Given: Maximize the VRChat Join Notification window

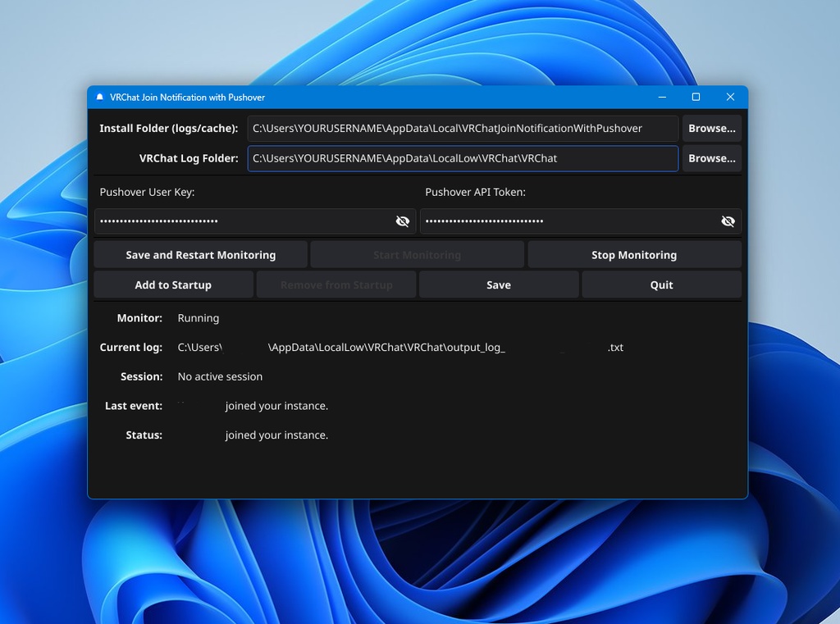Looking at the screenshot, I should tap(696, 97).
